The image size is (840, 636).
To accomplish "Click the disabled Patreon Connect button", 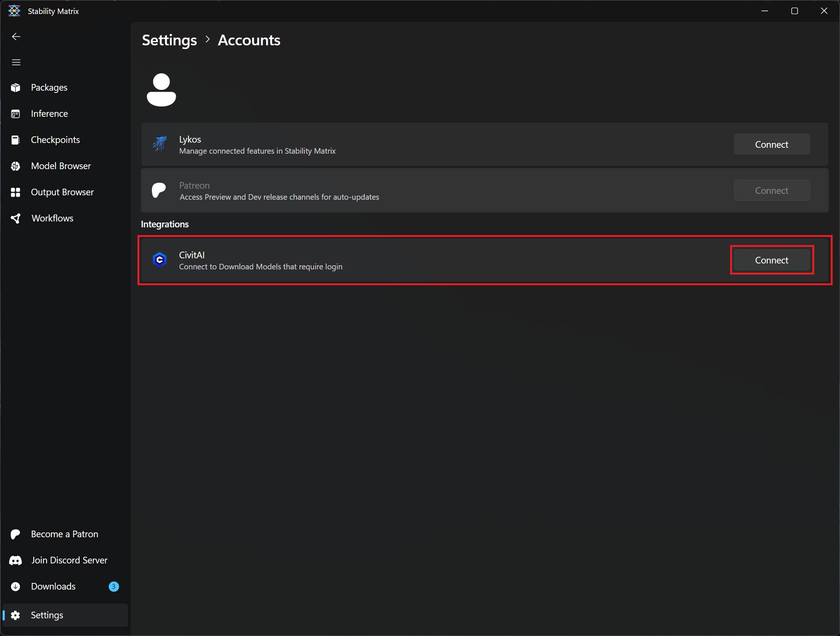I will [771, 191].
